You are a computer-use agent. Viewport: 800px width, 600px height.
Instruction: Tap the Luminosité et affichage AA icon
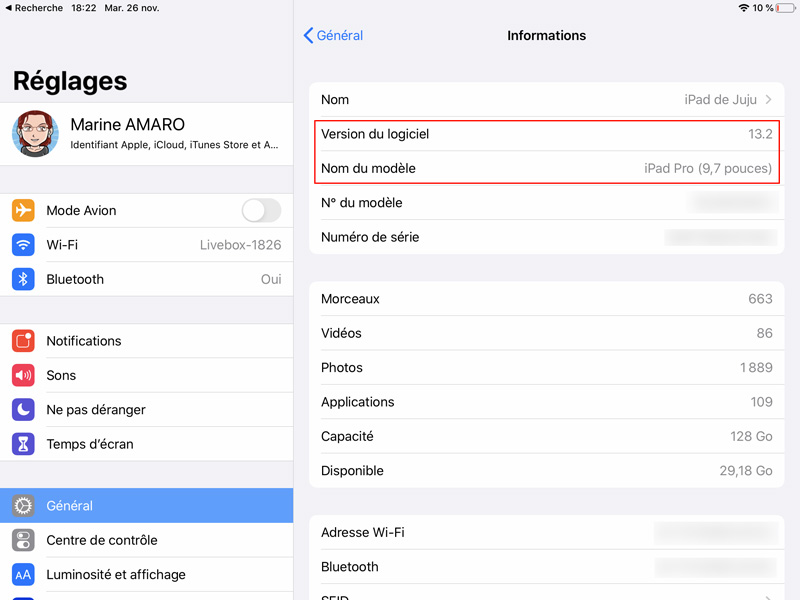[23, 574]
